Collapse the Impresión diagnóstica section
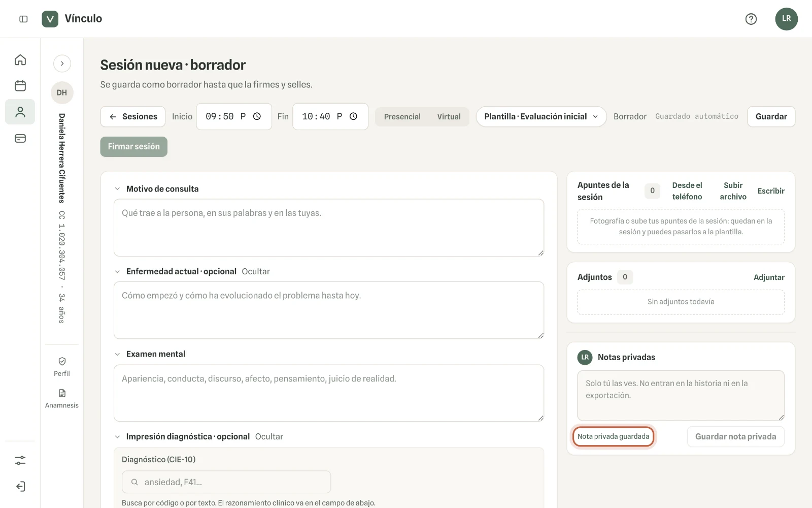 point(117,437)
